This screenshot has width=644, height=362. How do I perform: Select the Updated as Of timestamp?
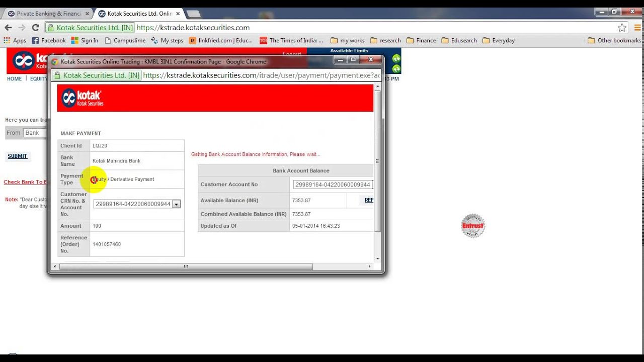tap(316, 226)
